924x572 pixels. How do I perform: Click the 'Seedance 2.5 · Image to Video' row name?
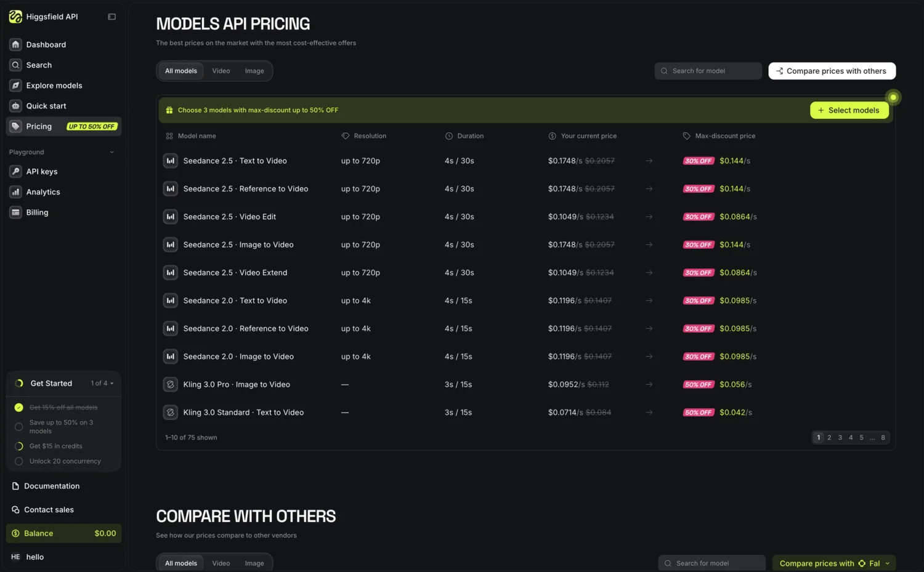[238, 244]
